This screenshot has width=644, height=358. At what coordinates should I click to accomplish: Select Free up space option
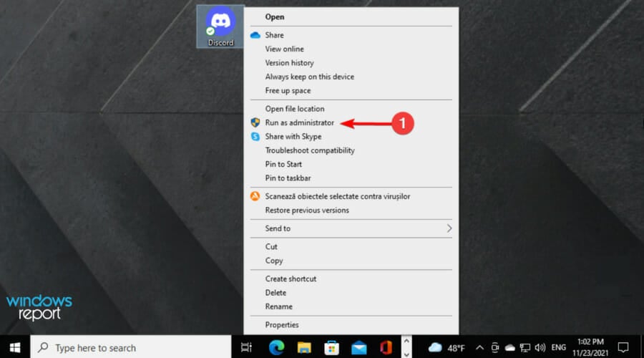pyautogui.click(x=288, y=90)
